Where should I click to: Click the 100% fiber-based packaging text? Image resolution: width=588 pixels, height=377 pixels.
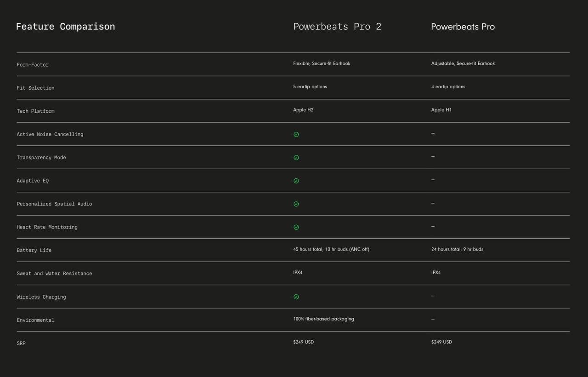coord(323,319)
